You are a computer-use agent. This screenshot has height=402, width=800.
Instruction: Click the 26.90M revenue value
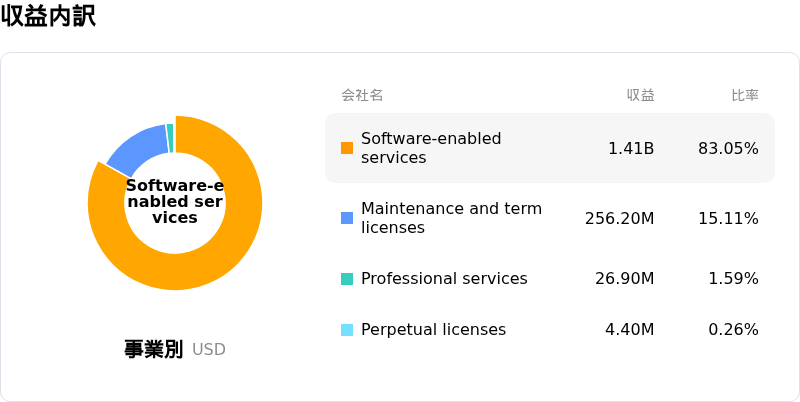click(624, 279)
